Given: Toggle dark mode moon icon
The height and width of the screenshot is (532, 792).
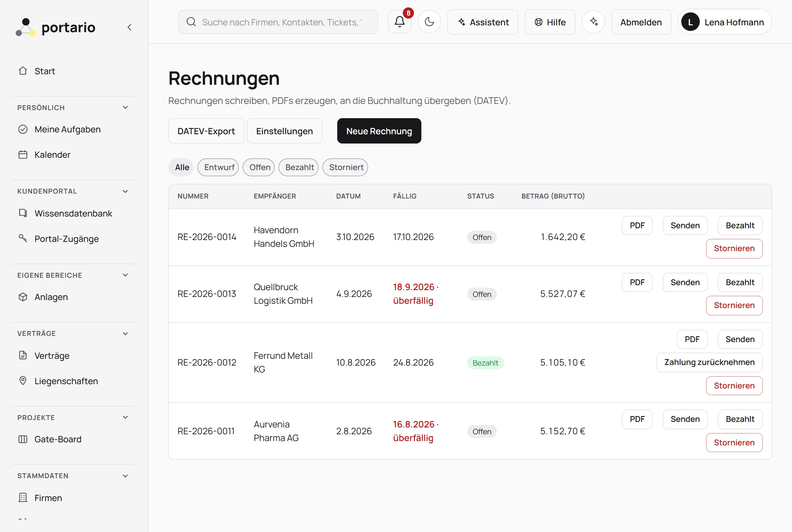Looking at the screenshot, I should click(x=429, y=22).
